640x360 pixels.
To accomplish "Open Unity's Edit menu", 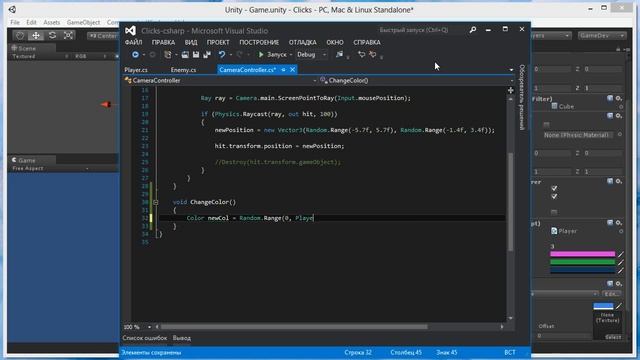I will tap(31, 22).
